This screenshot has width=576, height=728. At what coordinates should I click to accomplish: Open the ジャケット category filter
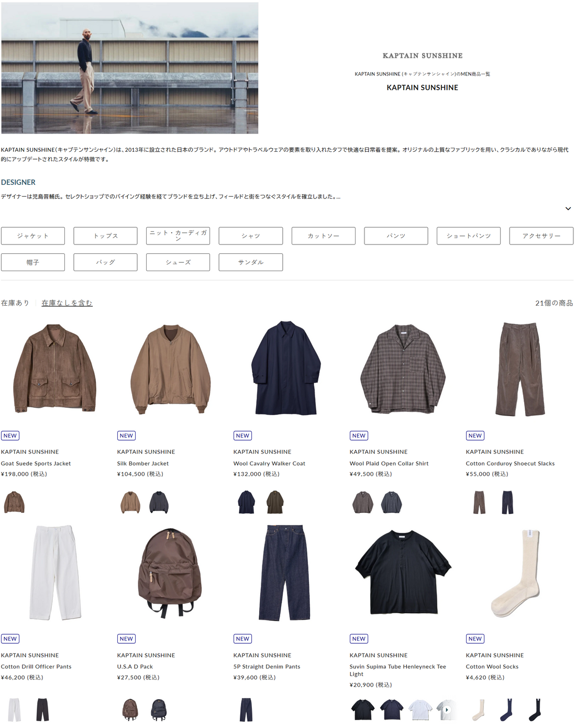tap(33, 236)
